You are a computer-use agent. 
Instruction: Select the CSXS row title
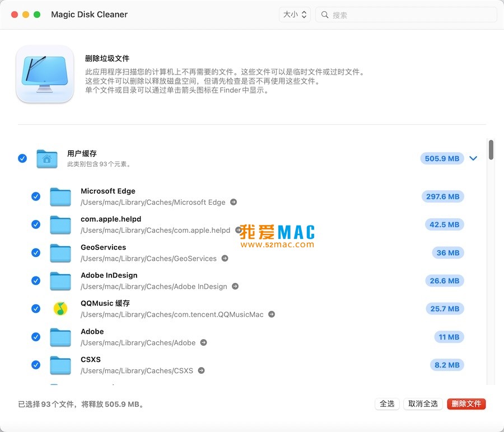click(x=91, y=359)
